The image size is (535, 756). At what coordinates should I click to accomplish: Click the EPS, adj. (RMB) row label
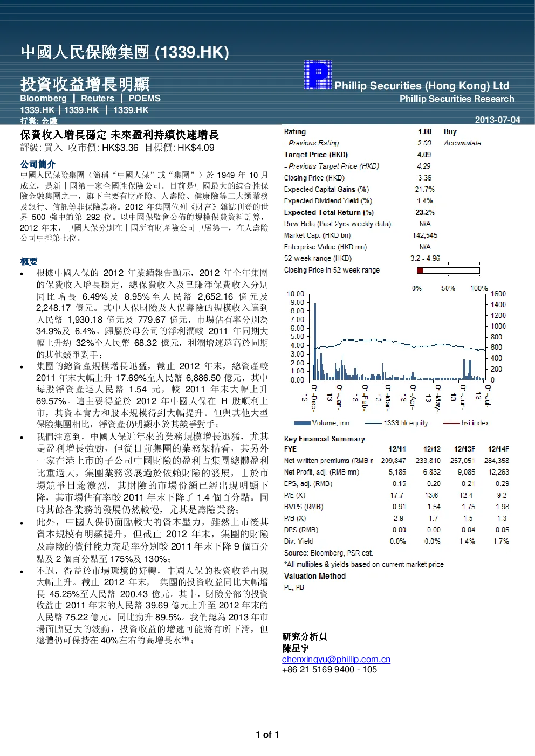[308, 483]
